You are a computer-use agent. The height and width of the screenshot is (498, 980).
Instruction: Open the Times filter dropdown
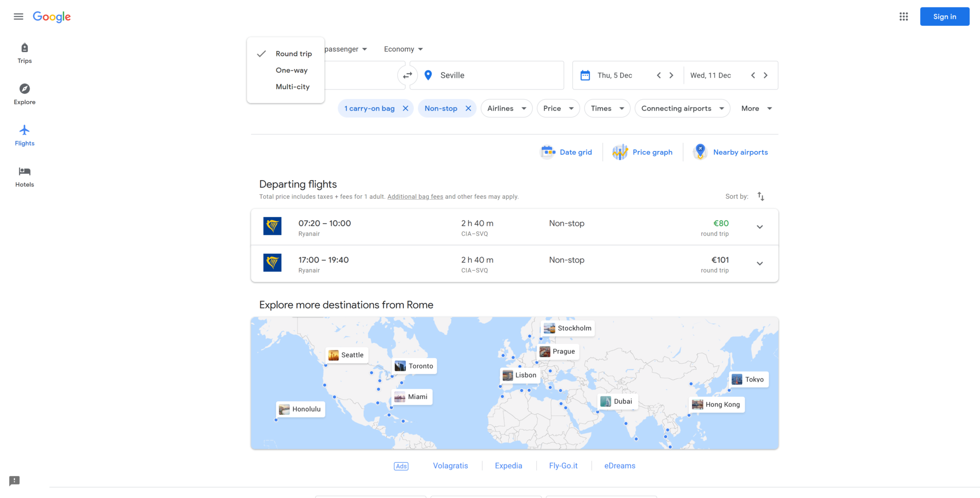[607, 108]
